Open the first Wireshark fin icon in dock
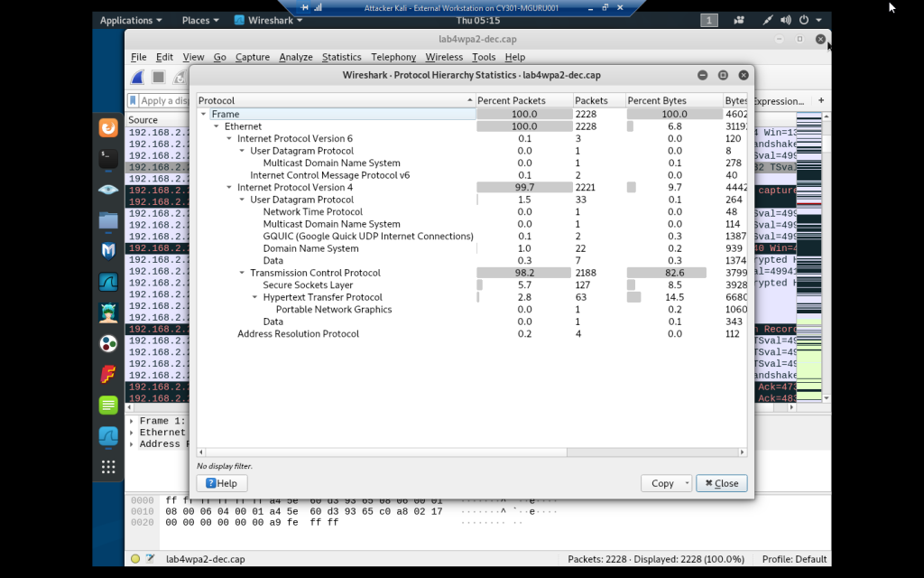The image size is (924, 578). pyautogui.click(x=108, y=282)
